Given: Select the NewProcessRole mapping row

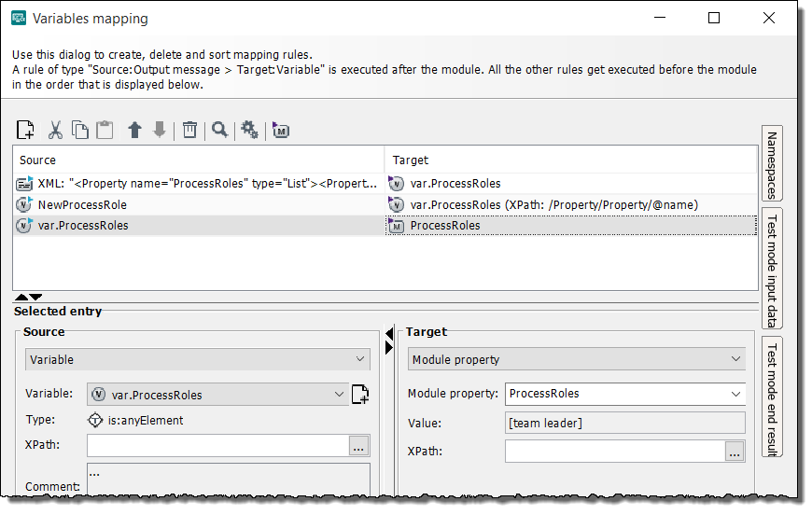Looking at the screenshot, I should tap(82, 204).
